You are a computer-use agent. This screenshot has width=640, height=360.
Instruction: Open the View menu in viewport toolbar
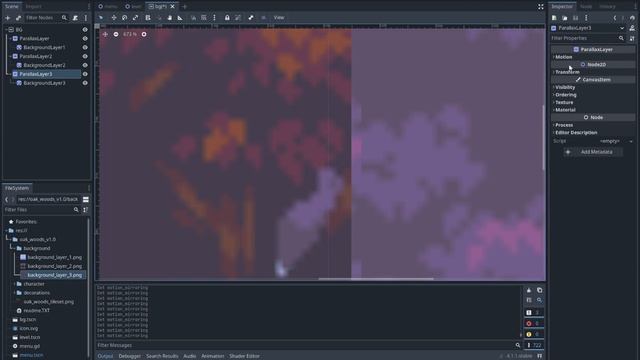point(279,18)
